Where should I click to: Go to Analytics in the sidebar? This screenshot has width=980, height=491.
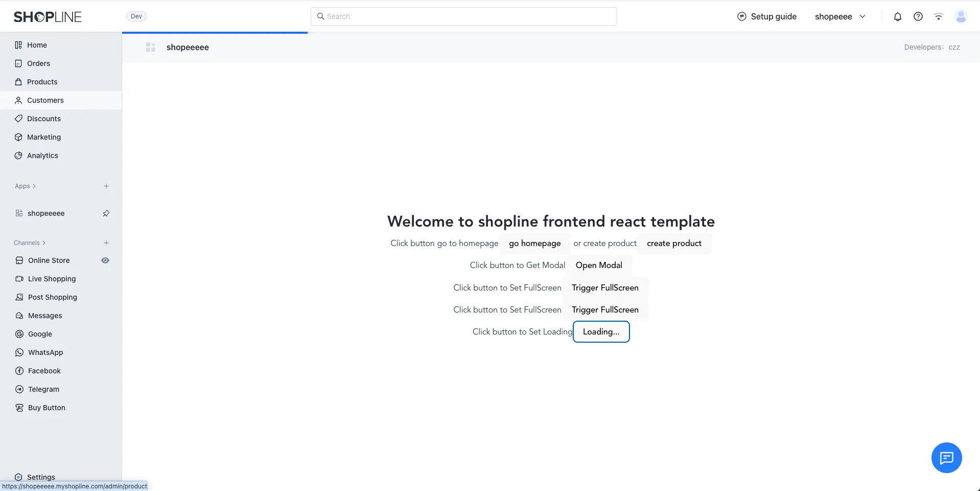[42, 155]
